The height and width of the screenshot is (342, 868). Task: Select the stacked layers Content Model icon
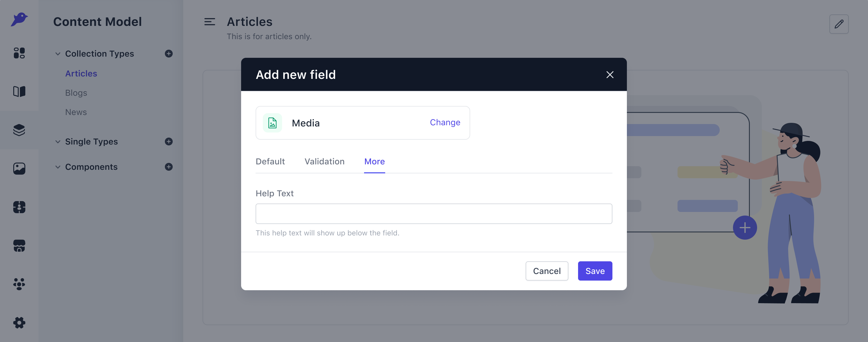point(19,130)
